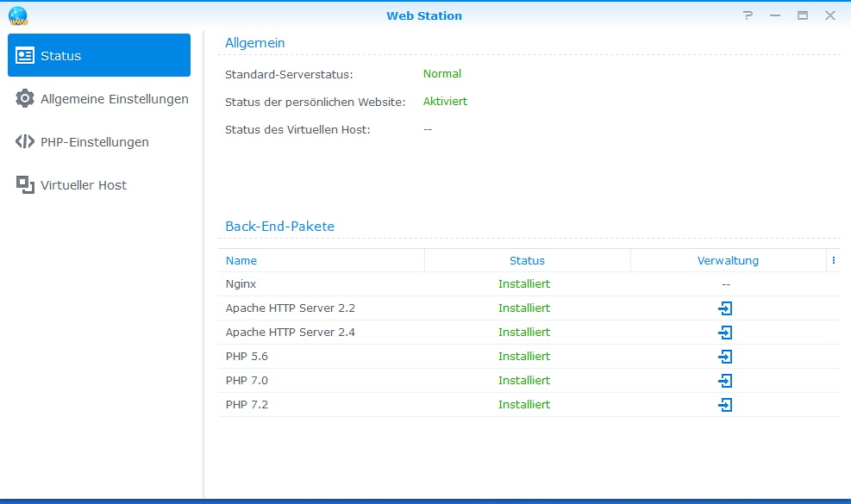
Task: Select the Nginx row in the table
Action: 345,284
